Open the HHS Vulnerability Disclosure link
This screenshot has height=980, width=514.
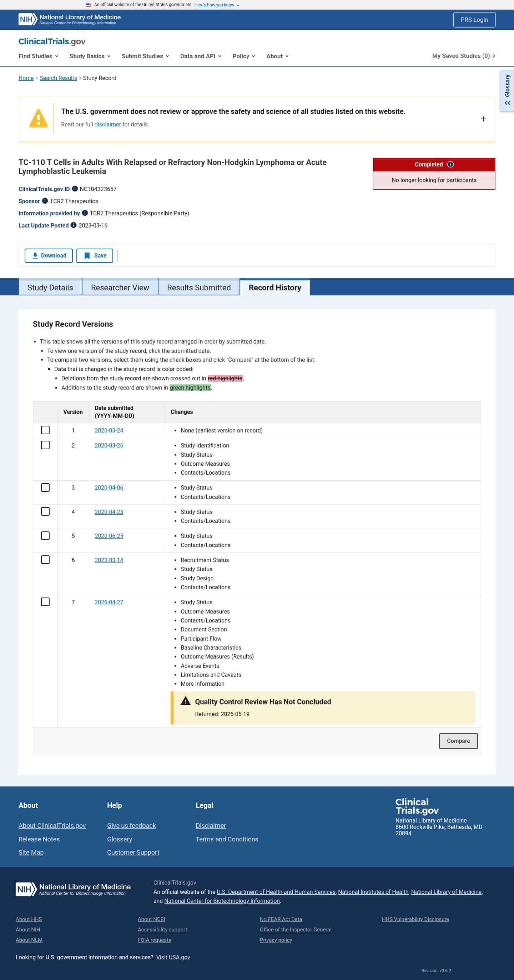415,919
